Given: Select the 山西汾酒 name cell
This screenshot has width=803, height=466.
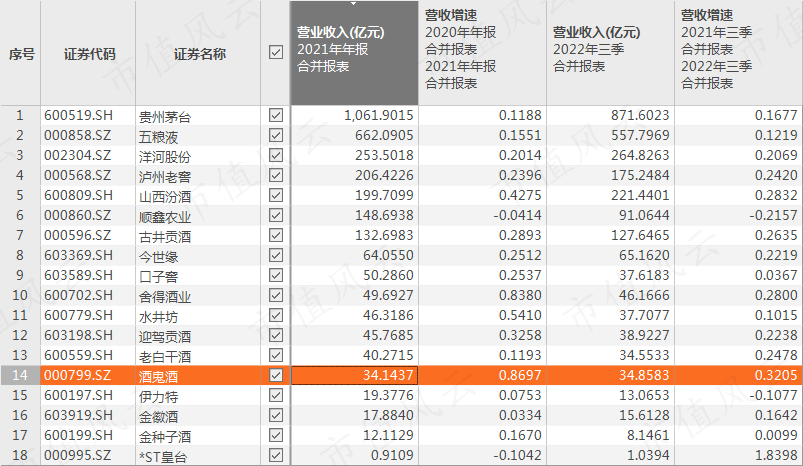Looking at the screenshot, I should [x=198, y=196].
